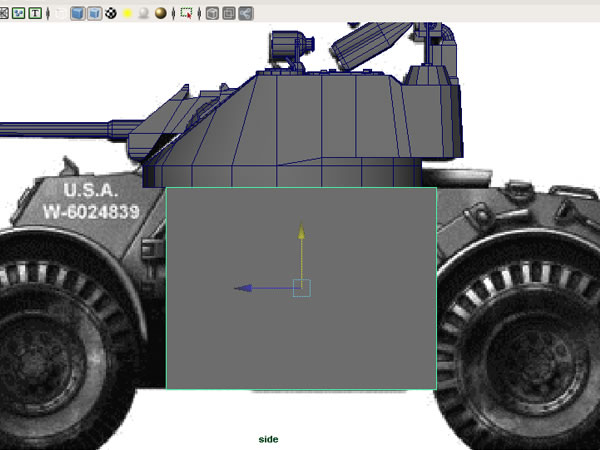The image size is (600, 450).
Task: Toggle X-ray gray cube icon
Action: (x=212, y=14)
